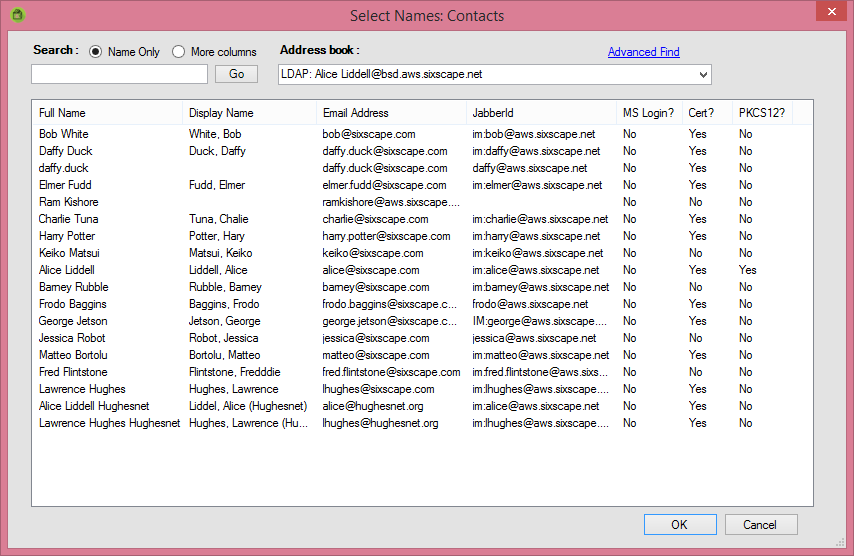The image size is (854, 556).
Task: Open the Address book dropdown list
Action: pos(703,75)
